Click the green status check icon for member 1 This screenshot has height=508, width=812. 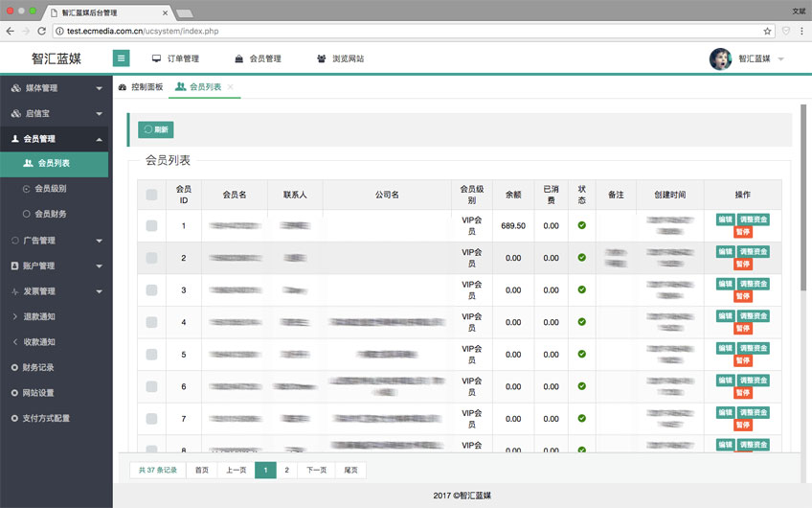tap(581, 225)
